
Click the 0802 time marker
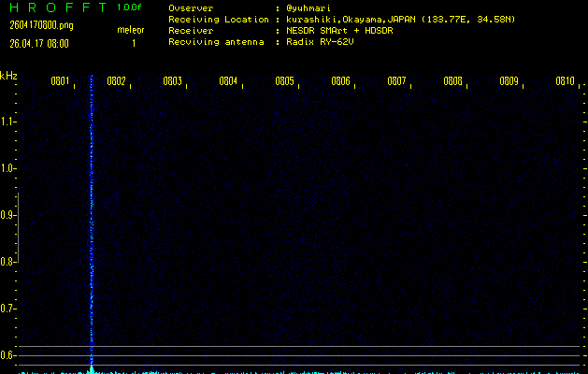coord(116,81)
